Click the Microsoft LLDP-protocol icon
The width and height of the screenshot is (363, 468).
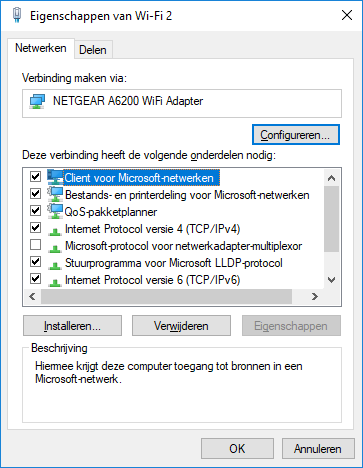[55, 265]
